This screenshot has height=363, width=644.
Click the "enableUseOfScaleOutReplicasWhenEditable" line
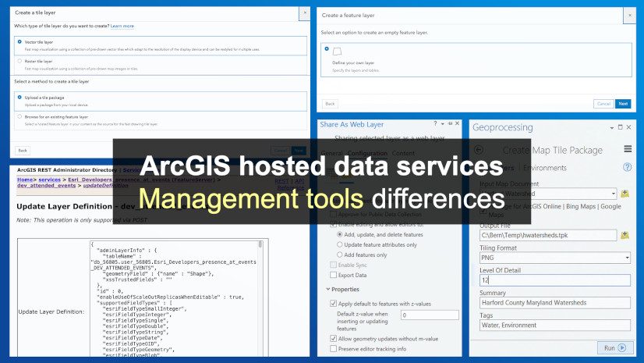pyautogui.click(x=170, y=297)
